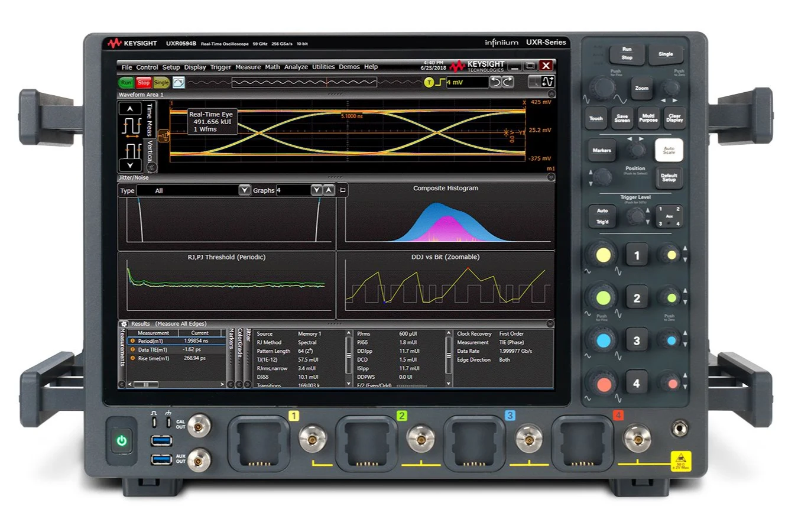Open the Demos menu
Image resolution: width=798 pixels, height=532 pixels.
[349, 67]
